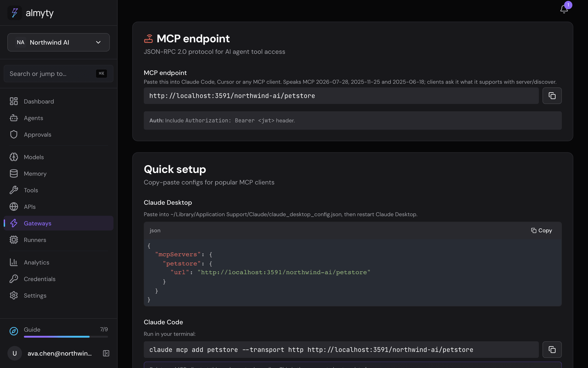Click the Credentials key icon
The height and width of the screenshot is (368, 588).
(x=14, y=279)
